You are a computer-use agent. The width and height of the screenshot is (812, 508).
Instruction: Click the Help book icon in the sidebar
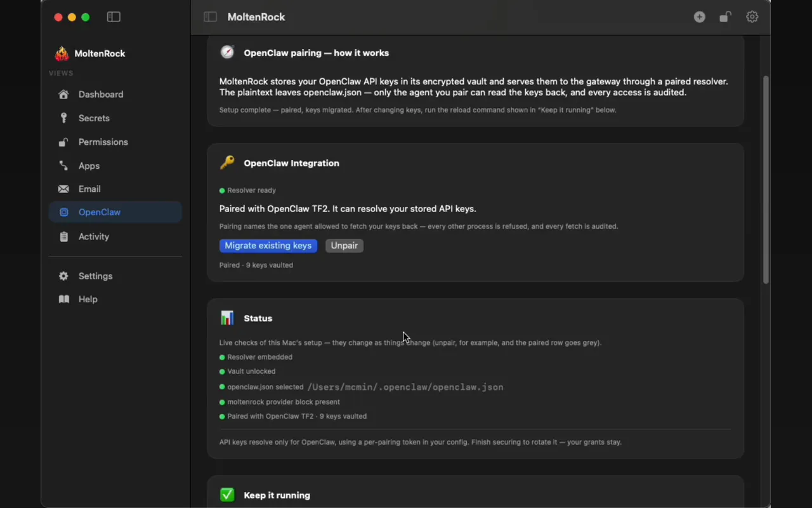pos(63,299)
